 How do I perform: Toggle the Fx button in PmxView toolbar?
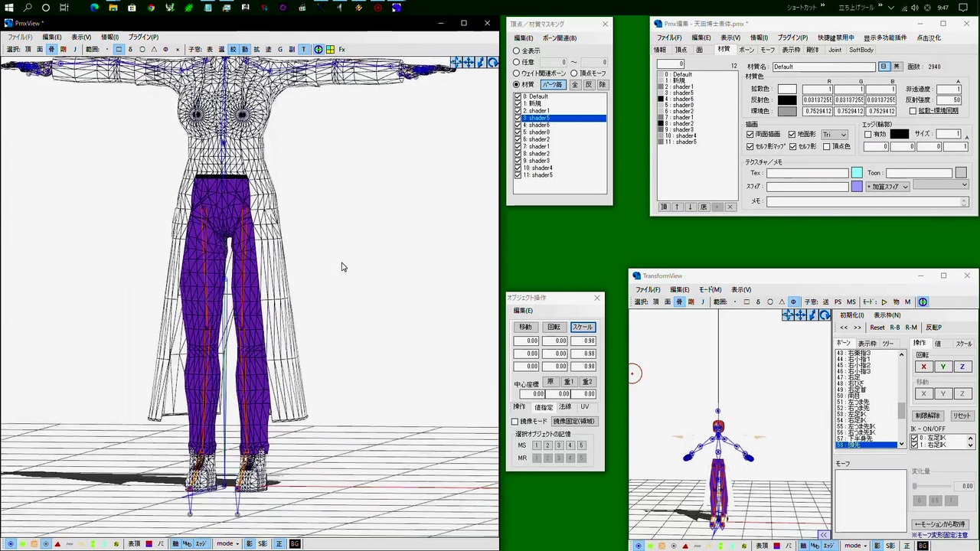tap(341, 49)
